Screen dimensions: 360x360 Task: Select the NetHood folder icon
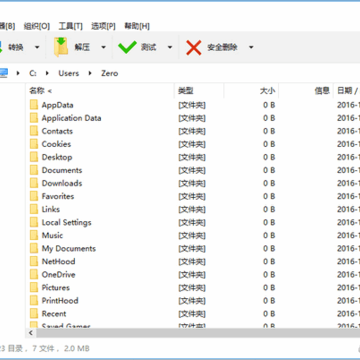[x=34, y=261]
